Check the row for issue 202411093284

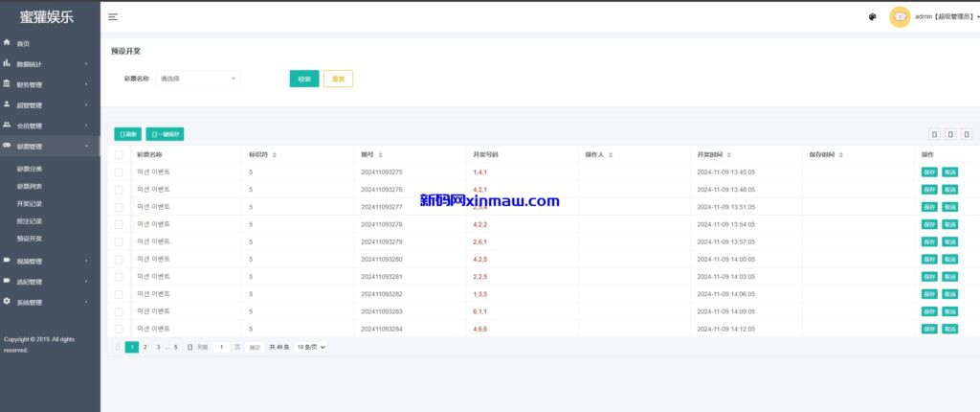(x=119, y=329)
